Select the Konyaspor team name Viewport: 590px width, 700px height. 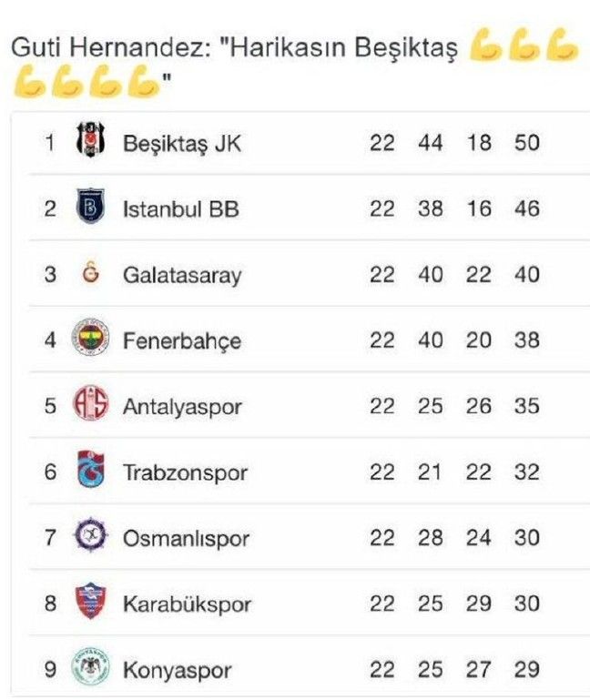click(177, 671)
